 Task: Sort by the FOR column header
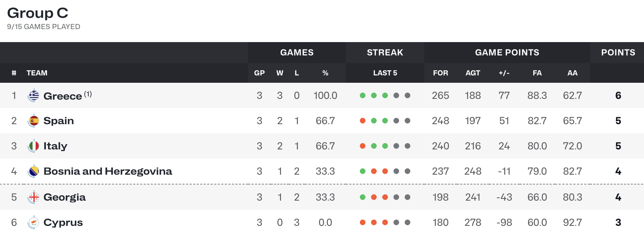tap(440, 73)
